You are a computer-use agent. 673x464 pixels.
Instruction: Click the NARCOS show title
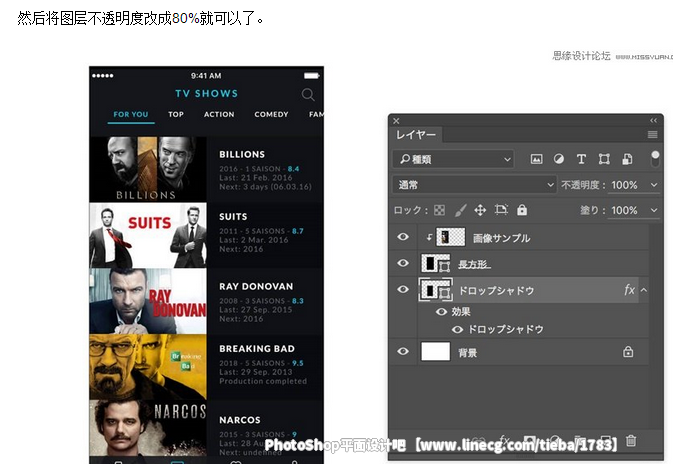pos(240,420)
